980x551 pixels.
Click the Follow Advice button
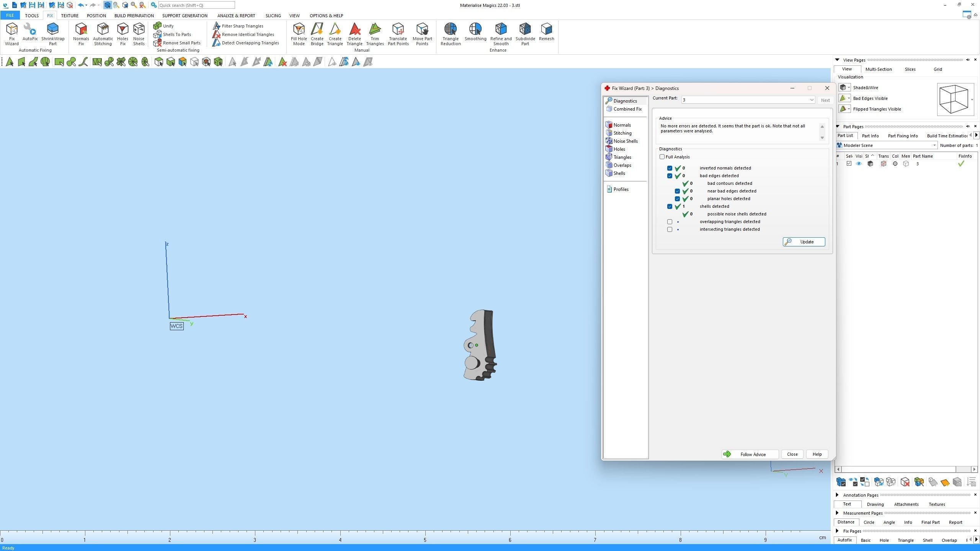[x=750, y=454]
